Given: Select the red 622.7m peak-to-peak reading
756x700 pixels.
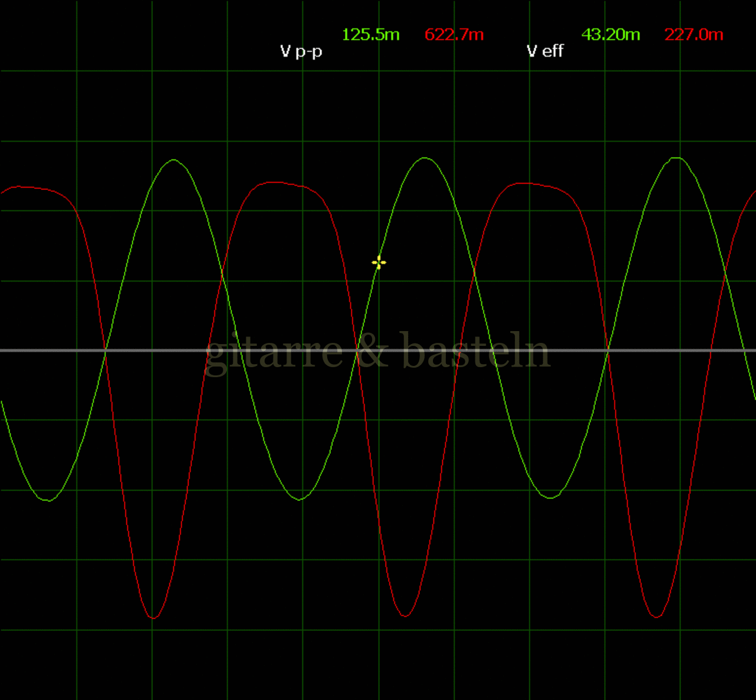Looking at the screenshot, I should [x=454, y=35].
